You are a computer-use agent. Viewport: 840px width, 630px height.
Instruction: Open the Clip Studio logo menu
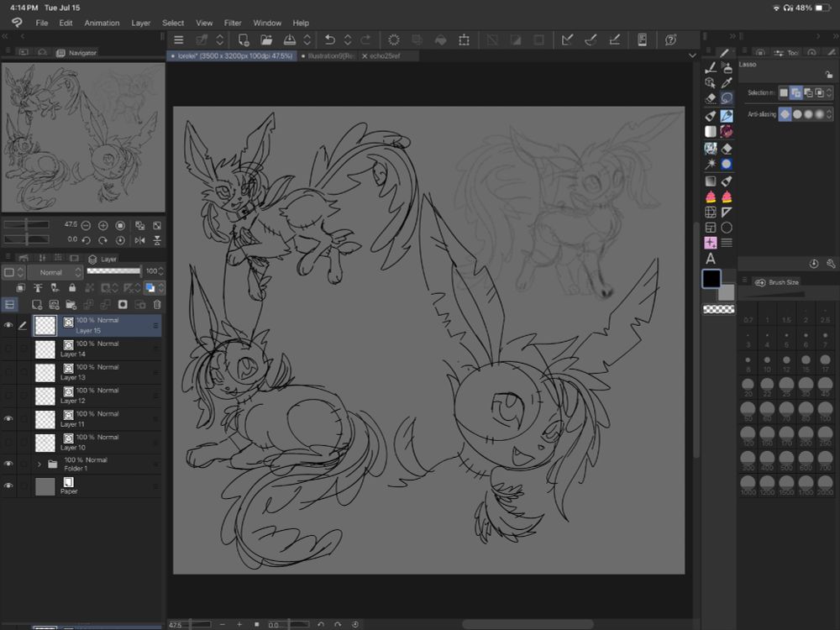tap(17, 23)
